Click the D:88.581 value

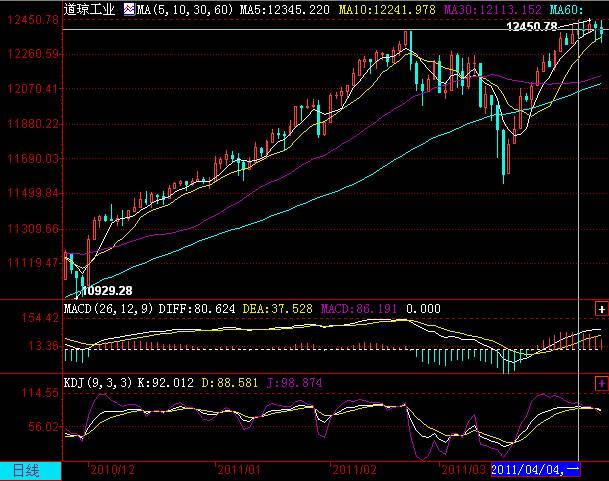[230, 383]
